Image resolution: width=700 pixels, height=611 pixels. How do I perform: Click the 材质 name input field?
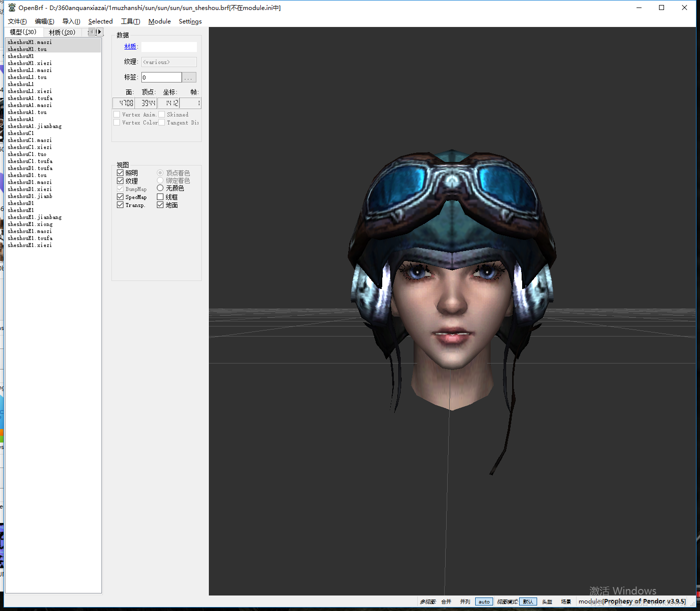(x=169, y=46)
